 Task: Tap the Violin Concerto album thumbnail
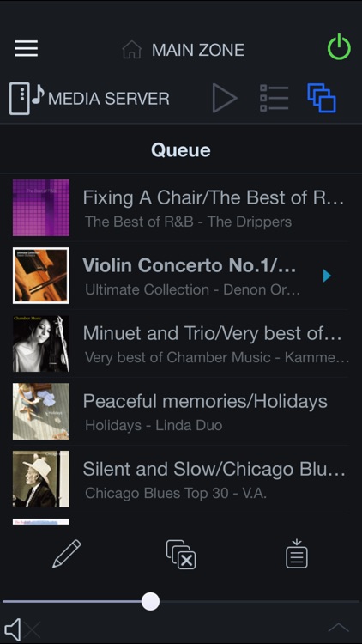click(x=41, y=276)
